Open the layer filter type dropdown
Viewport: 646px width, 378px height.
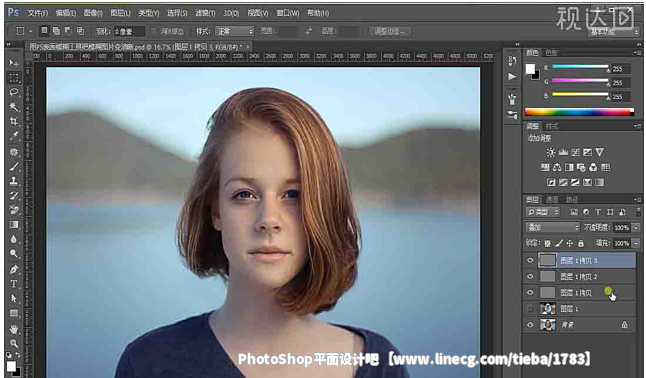pos(543,212)
